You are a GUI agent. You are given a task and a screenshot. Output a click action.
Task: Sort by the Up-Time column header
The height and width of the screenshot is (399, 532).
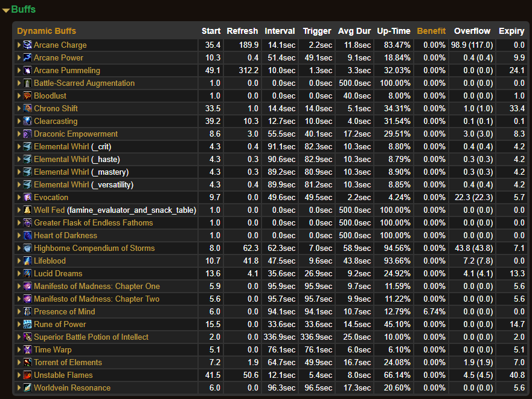point(393,31)
